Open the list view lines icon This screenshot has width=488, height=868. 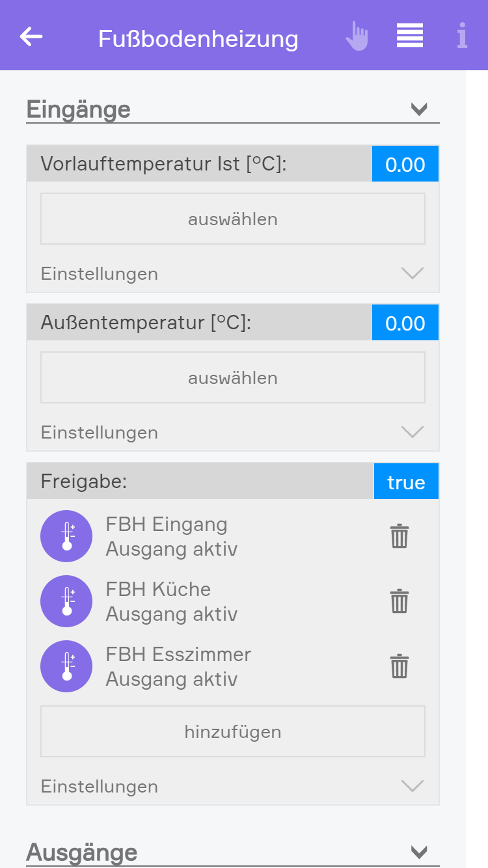click(x=410, y=36)
